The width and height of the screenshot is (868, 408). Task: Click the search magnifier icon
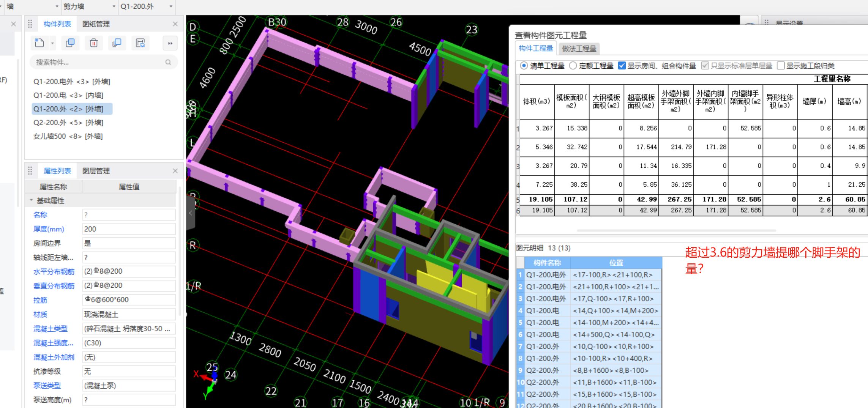pyautogui.click(x=168, y=62)
